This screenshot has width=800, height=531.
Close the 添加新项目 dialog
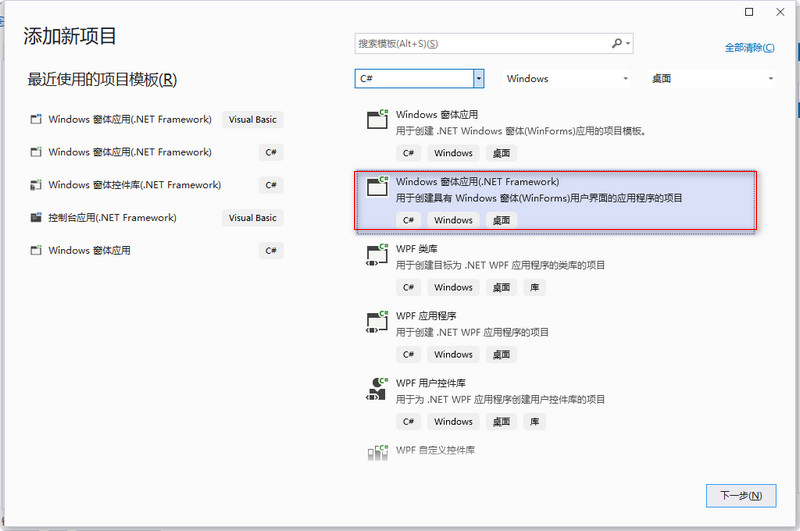[x=780, y=12]
